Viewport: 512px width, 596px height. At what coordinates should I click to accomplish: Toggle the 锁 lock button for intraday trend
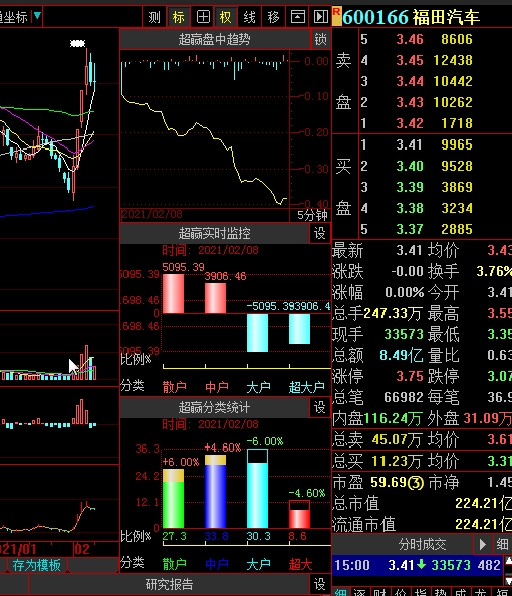pos(320,39)
